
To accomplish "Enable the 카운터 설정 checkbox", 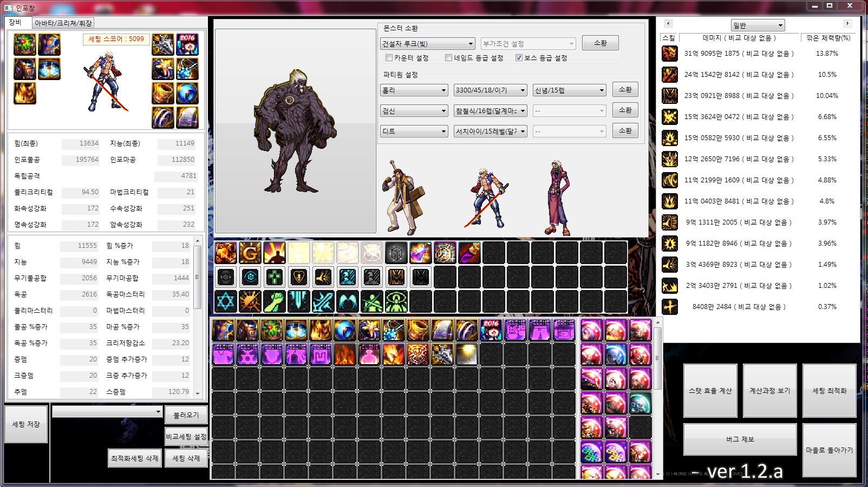I will pos(389,58).
